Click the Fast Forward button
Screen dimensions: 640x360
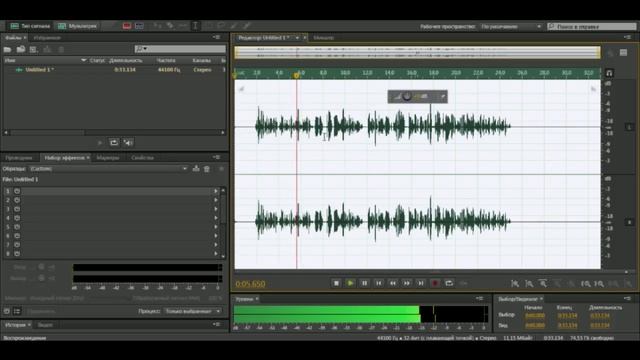click(x=407, y=283)
